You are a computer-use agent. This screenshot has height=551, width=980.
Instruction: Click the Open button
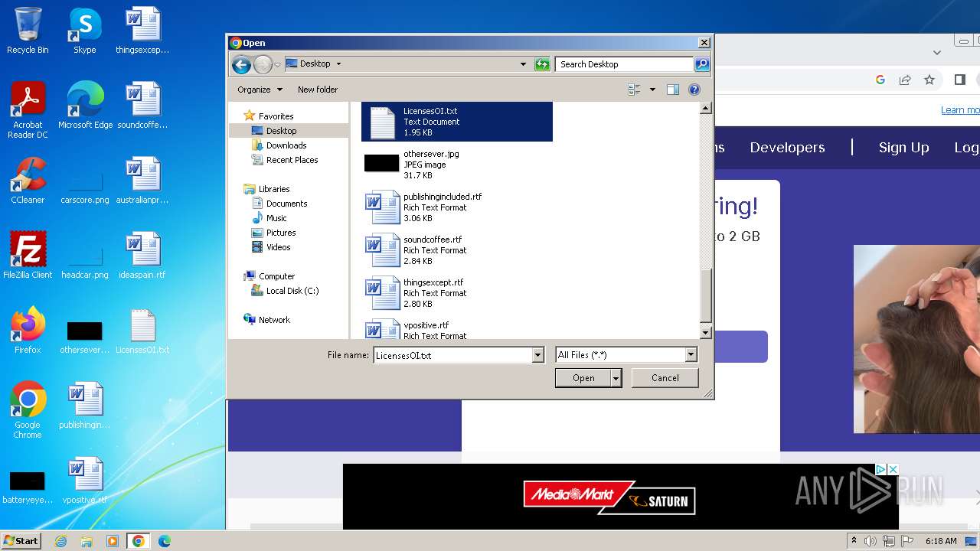pyautogui.click(x=583, y=378)
